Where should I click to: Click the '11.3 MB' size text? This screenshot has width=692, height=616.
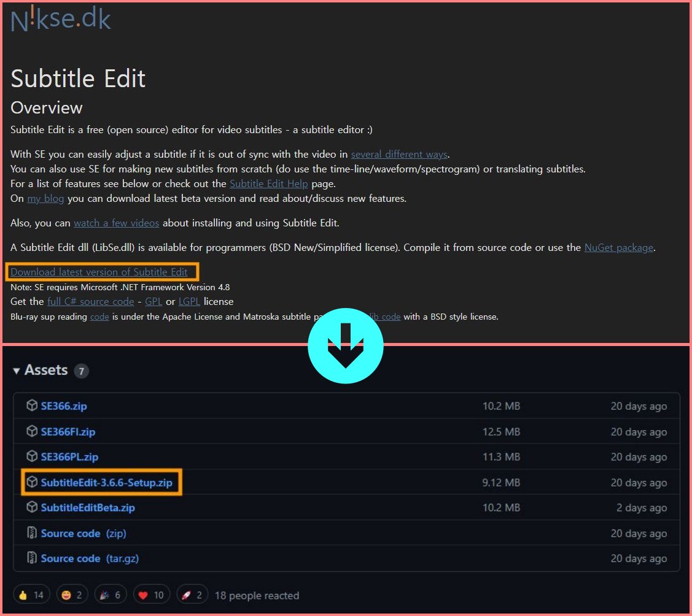pyautogui.click(x=501, y=457)
